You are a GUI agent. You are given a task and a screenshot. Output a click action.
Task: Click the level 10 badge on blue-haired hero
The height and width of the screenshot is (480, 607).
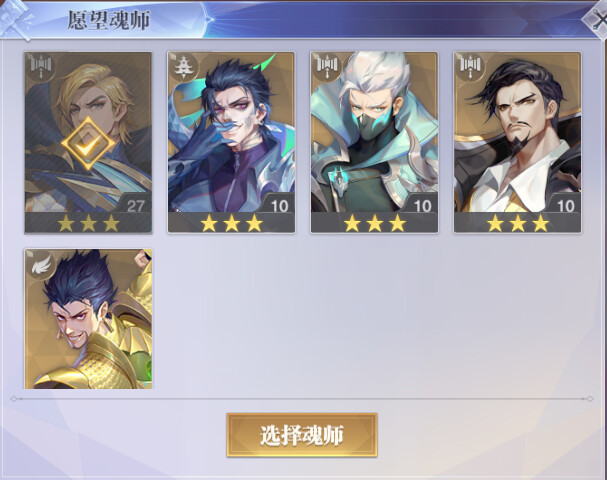pos(279,206)
